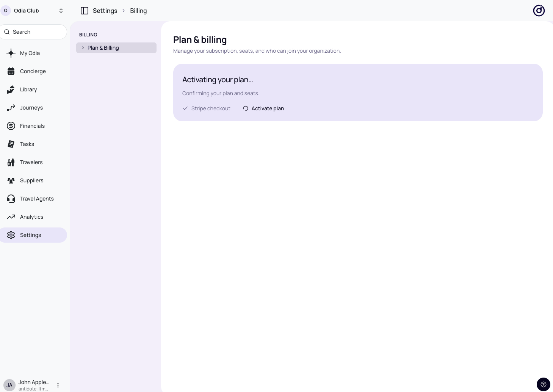Click the Travel Agents headset icon
The width and height of the screenshot is (553, 392).
point(11,199)
